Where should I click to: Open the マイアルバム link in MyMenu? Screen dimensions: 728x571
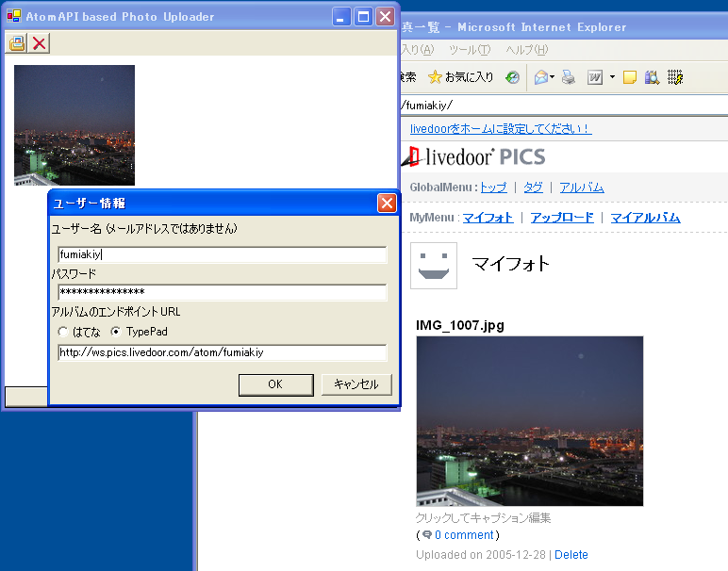click(x=645, y=218)
